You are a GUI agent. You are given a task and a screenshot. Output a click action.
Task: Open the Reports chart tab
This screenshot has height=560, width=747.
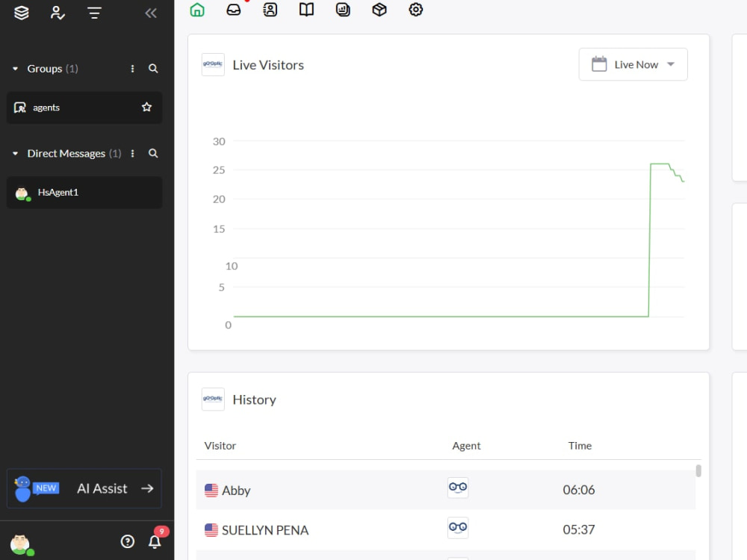(343, 10)
